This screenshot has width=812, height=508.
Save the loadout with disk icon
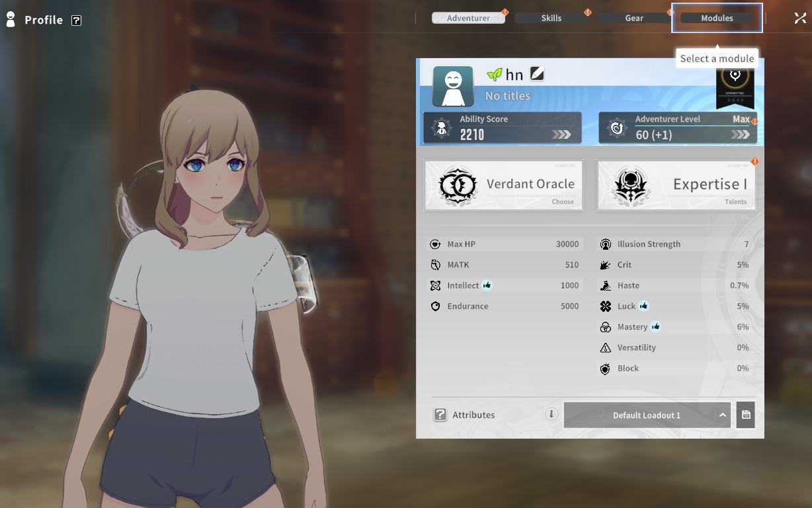746,415
